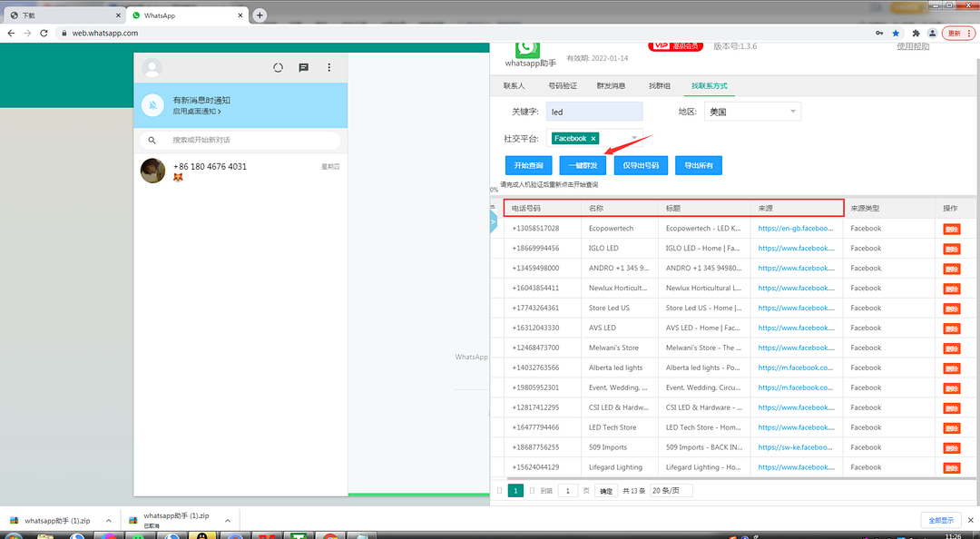Remove the Facebook platform tag
Image resolution: width=980 pixels, height=539 pixels.
click(x=593, y=139)
